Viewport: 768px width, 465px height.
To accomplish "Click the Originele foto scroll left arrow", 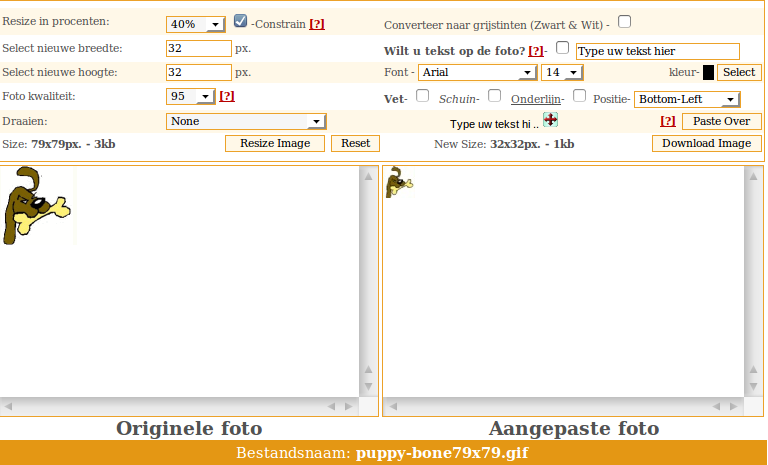I will 8,406.
